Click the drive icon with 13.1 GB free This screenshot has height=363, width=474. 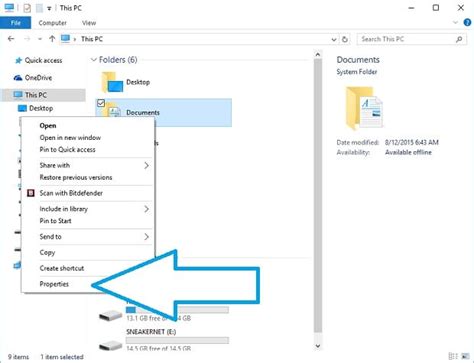coord(111,315)
